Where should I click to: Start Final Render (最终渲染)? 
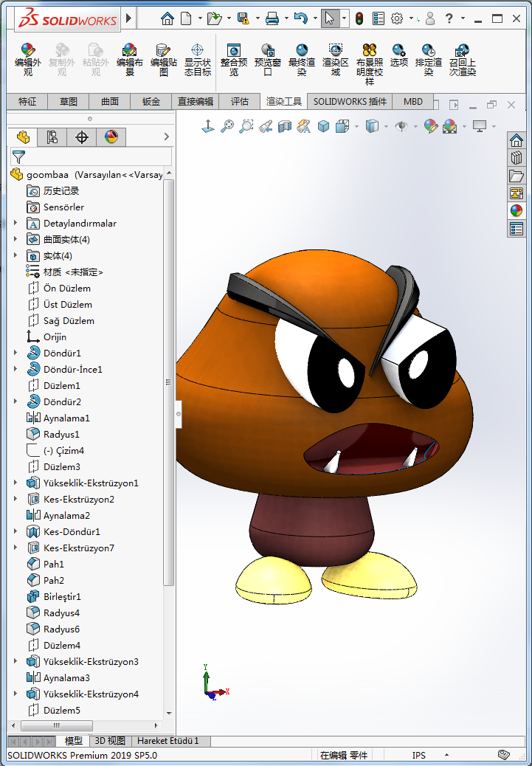coord(302,60)
